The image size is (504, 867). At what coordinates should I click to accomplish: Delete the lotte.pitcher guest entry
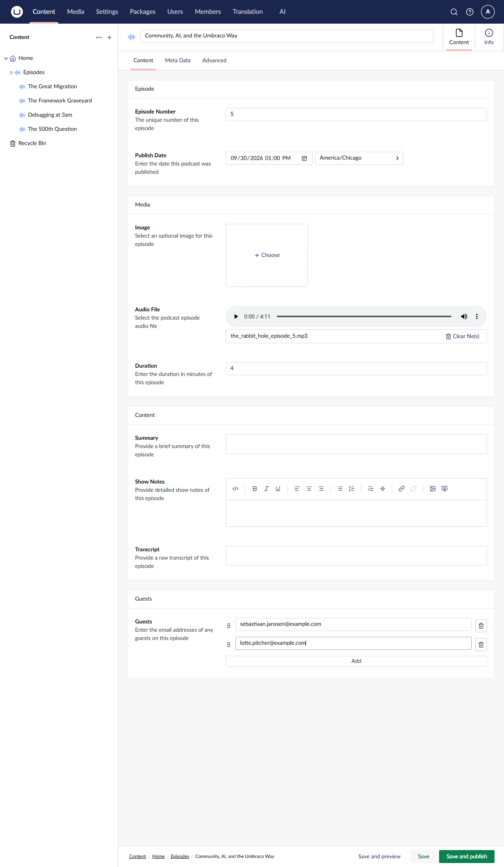click(x=481, y=645)
